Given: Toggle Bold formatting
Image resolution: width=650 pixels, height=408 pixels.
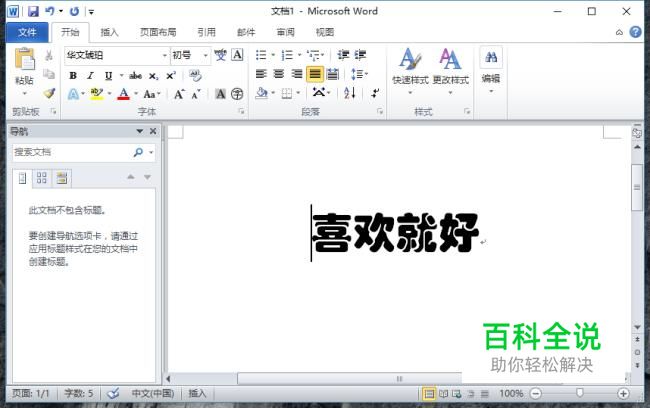Looking at the screenshot, I should tap(73, 75).
